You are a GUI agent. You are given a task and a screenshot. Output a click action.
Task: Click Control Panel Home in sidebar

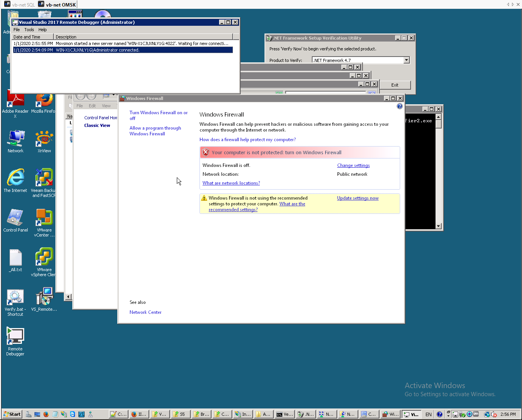(x=101, y=118)
